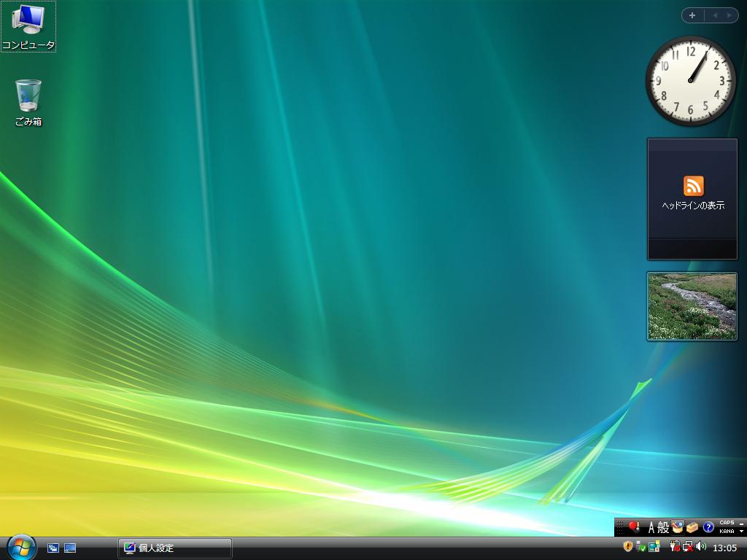The width and height of the screenshot is (747, 560).
Task: Click the IME 般 conversion mode button
Action: [x=662, y=527]
